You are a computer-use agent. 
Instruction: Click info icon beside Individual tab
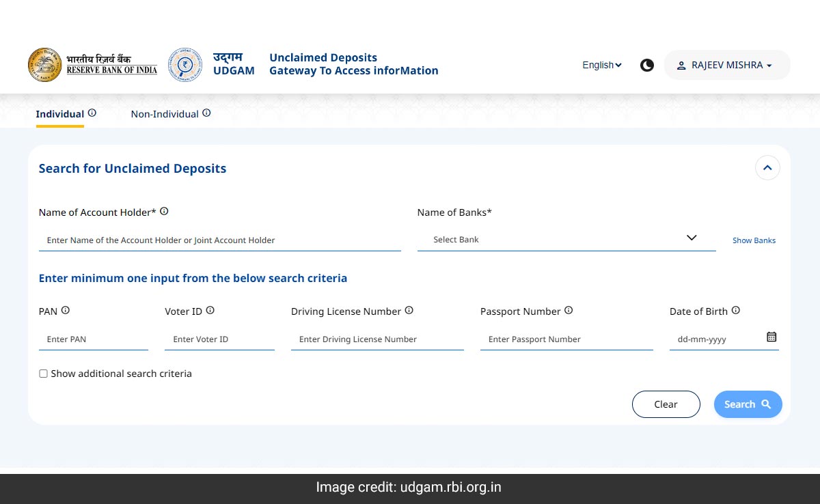(92, 113)
